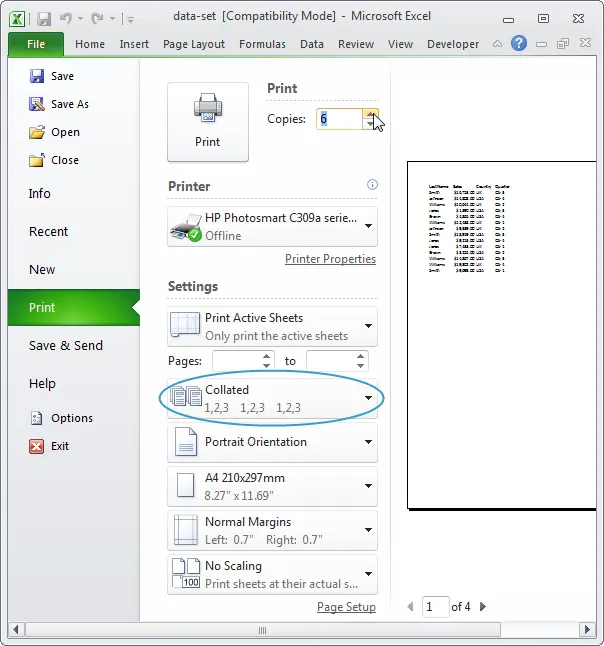This screenshot has width=604, height=646.
Task: Open Options from the backstage menu
Action: click(61, 418)
